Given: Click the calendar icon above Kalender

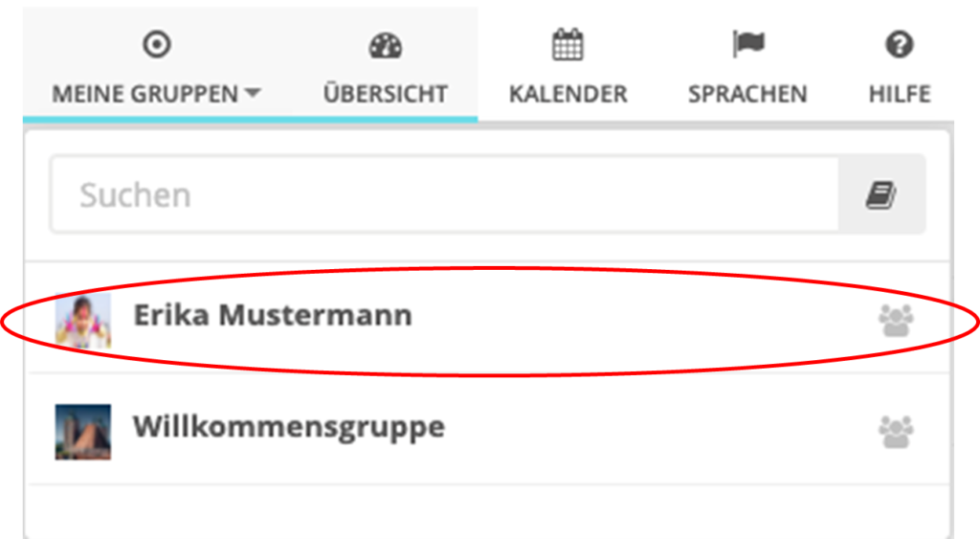Looking at the screenshot, I should (568, 44).
